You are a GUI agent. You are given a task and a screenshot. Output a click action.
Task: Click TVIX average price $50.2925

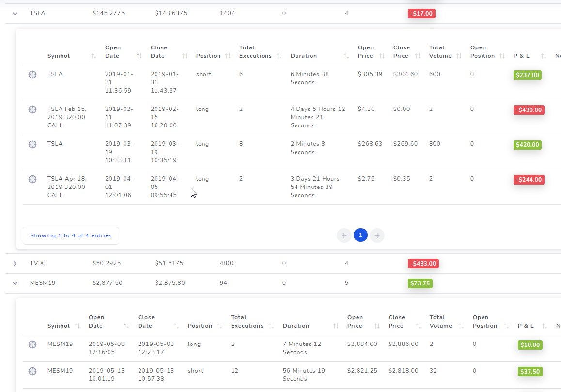tap(107, 263)
